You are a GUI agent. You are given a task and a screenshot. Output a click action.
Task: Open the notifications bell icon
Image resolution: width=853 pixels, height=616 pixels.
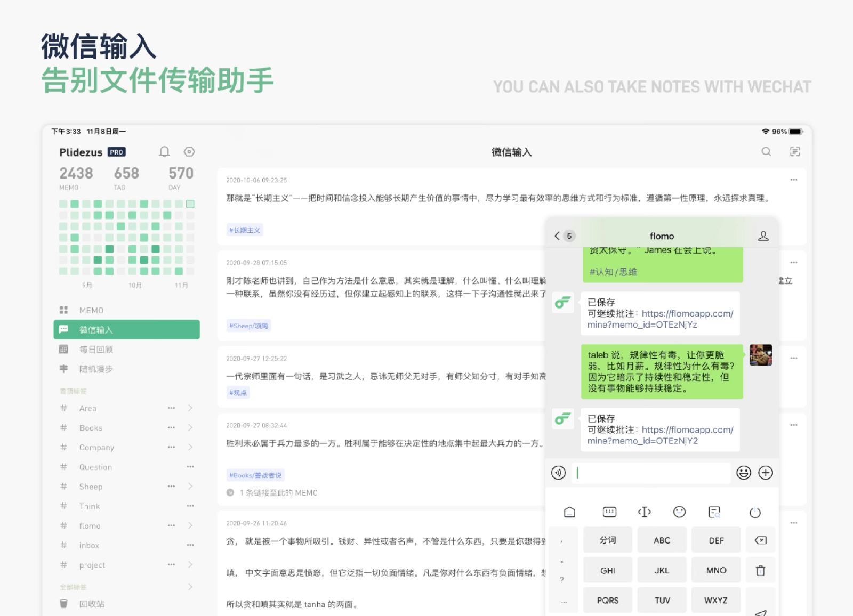(x=164, y=152)
